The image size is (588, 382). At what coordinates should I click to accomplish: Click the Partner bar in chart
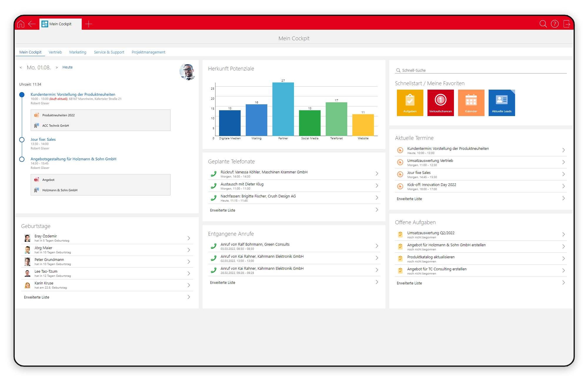click(x=283, y=109)
